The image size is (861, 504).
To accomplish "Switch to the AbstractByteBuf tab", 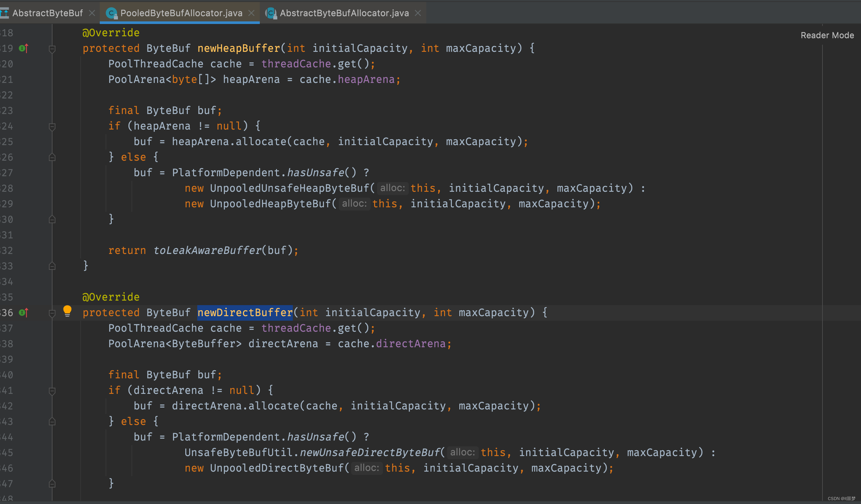I will point(48,13).
